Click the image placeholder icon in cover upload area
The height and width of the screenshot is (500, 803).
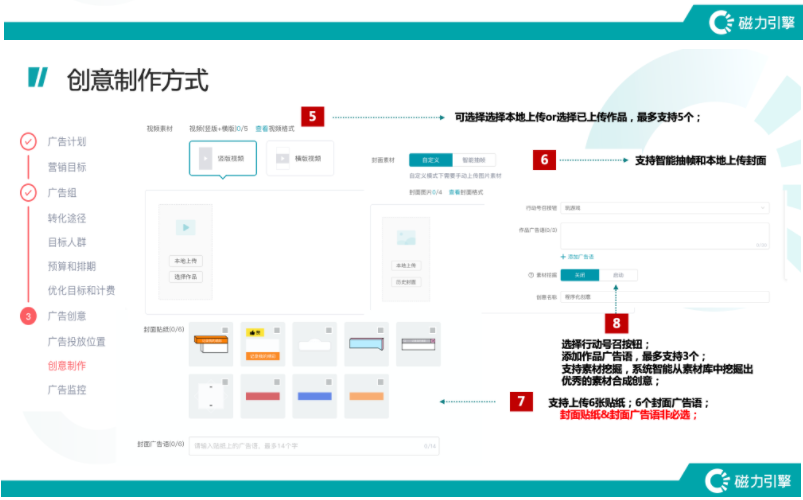[x=406, y=238]
